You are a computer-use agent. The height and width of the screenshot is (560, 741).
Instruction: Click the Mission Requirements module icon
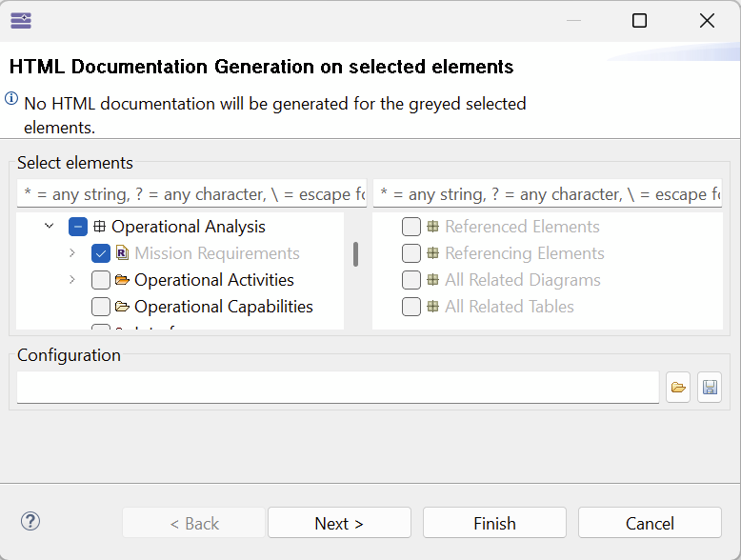[x=122, y=253]
